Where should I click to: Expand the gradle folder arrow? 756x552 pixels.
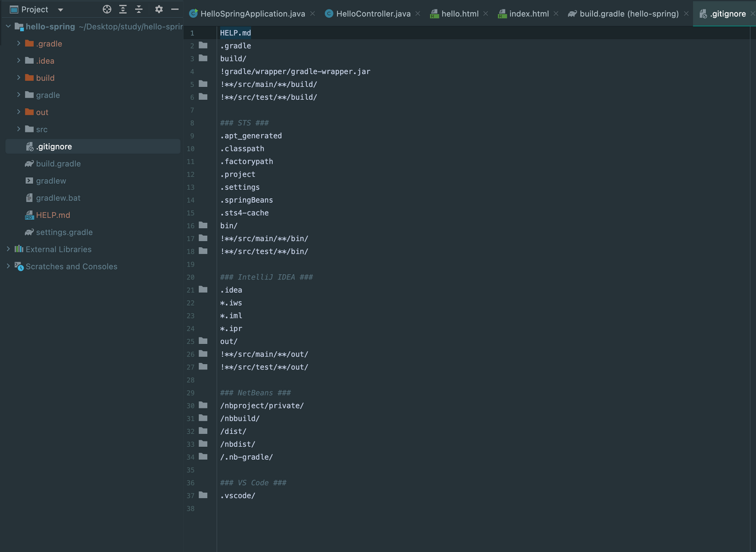[x=19, y=95]
